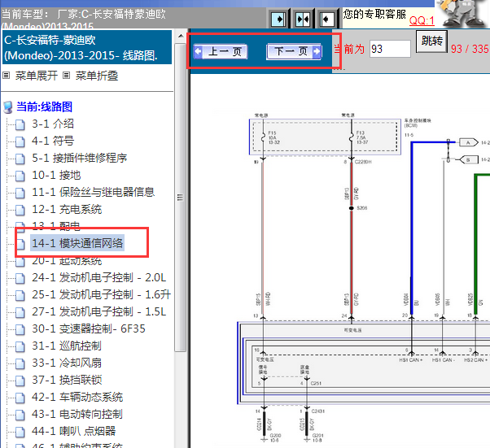Click the 93 / 335 page counter text

coord(470,49)
